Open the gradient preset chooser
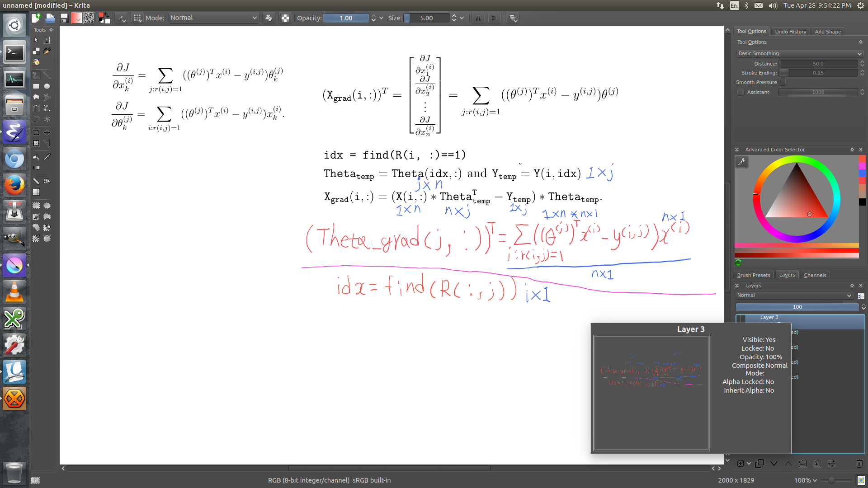This screenshot has width=868, height=488. 76,18
